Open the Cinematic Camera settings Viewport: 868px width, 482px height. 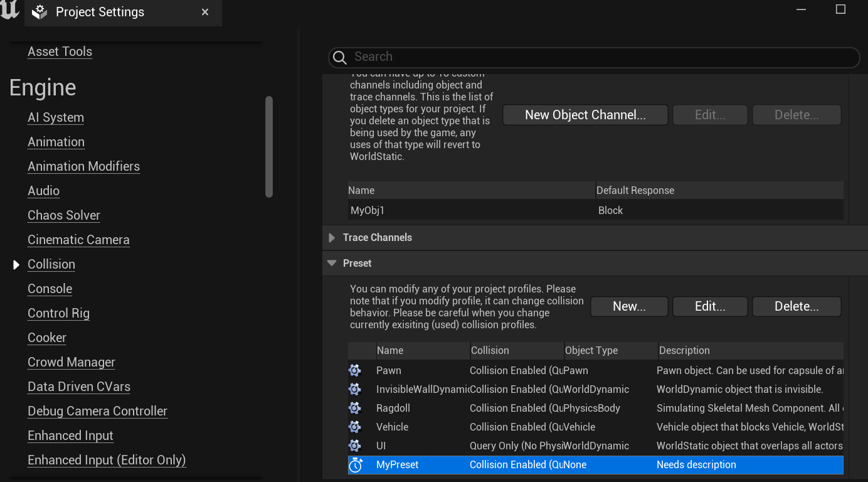click(78, 240)
